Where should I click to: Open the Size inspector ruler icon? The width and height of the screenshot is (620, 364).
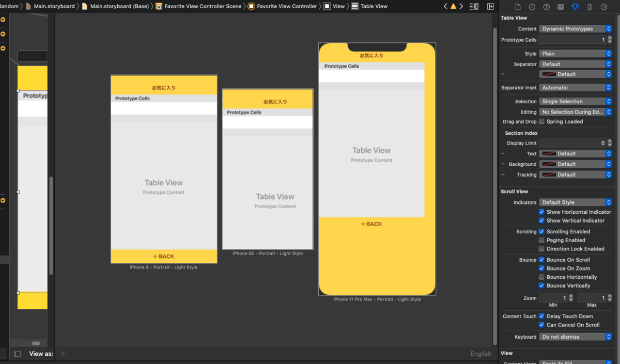pyautogui.click(x=589, y=7)
